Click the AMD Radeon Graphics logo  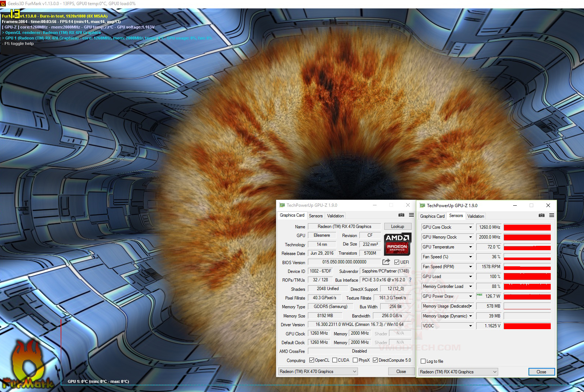pyautogui.click(x=397, y=244)
